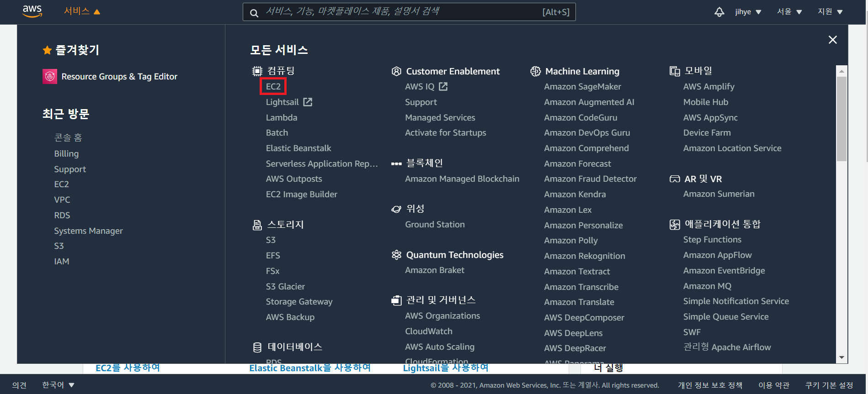Open Amazon Sumerian
This screenshot has width=868, height=394.
pos(719,194)
